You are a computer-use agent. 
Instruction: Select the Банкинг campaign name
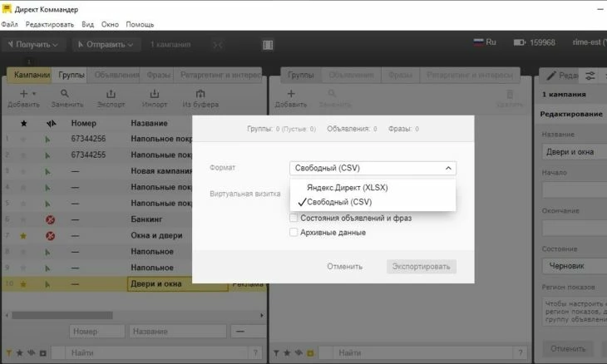(x=146, y=219)
